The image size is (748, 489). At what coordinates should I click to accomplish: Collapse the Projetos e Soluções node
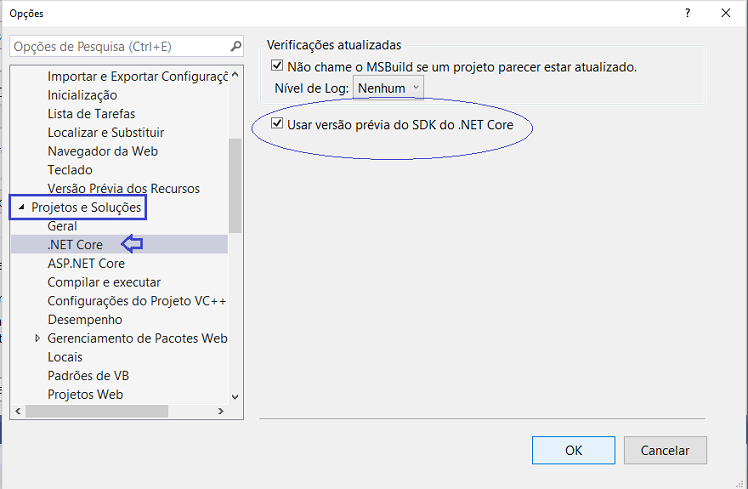[21, 207]
